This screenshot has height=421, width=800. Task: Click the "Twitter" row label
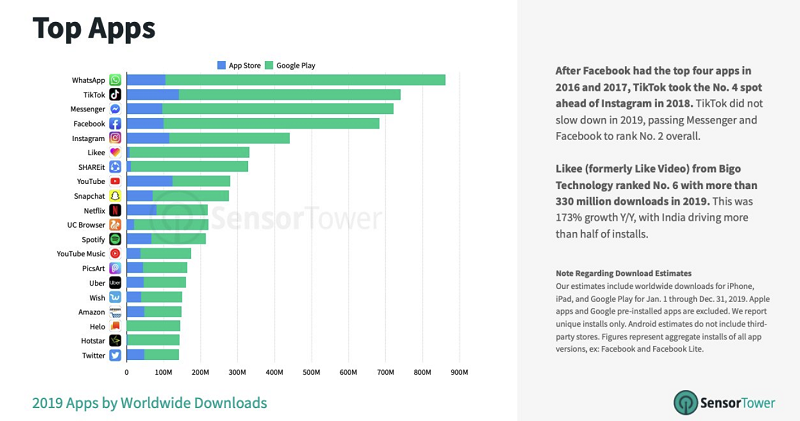coord(94,355)
